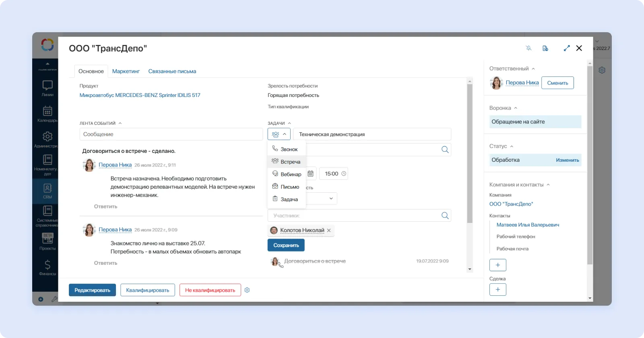Remove participant Колотов Николай
This screenshot has width=644, height=338.
pos(329,231)
